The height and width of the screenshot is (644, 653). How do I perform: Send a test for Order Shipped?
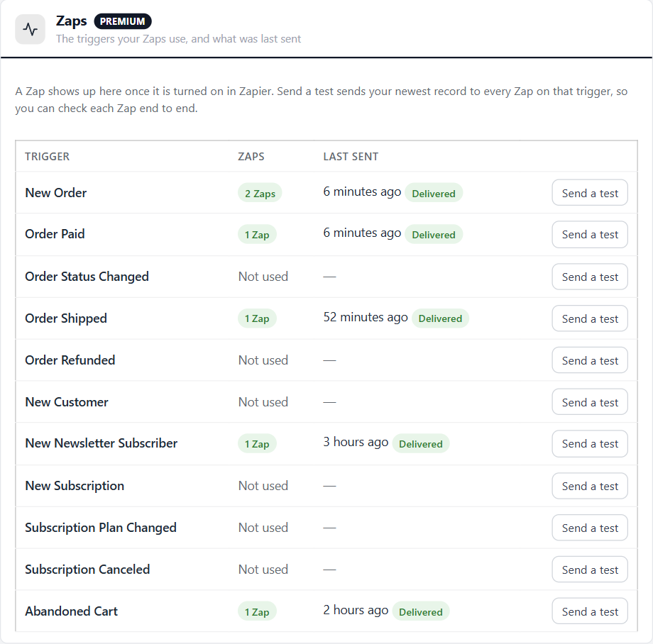590,318
